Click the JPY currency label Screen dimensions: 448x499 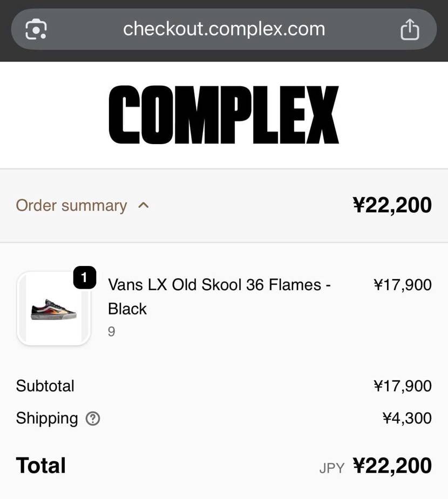[x=332, y=468]
